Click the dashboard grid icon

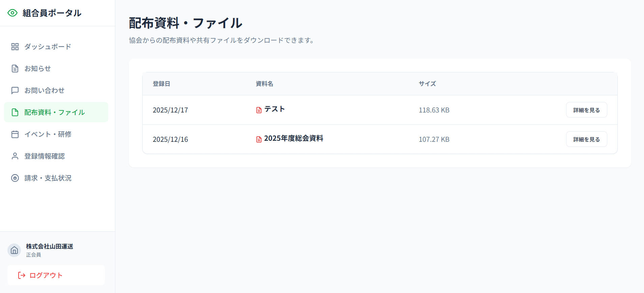click(x=15, y=47)
